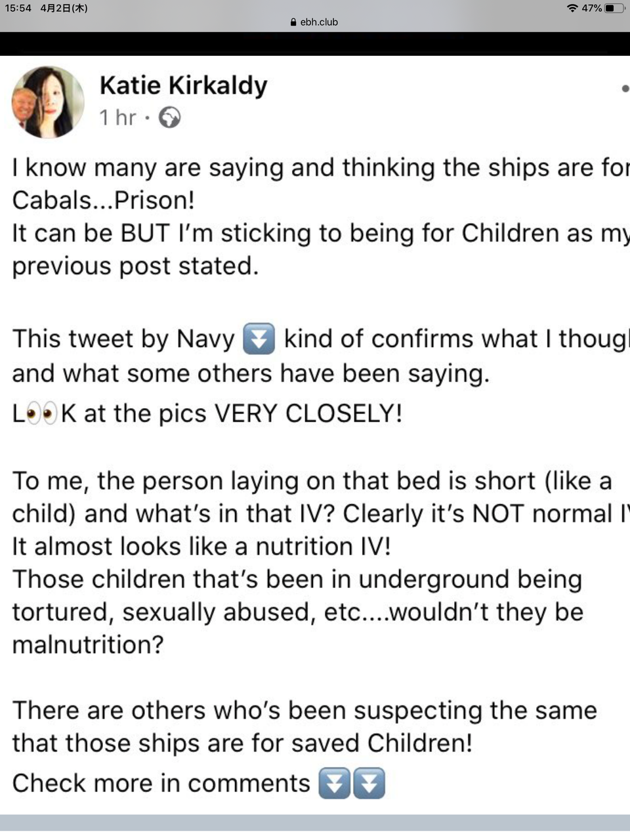Click first down-arrow emoji after 'comments'
This screenshot has width=630, height=840.
pos(334,783)
